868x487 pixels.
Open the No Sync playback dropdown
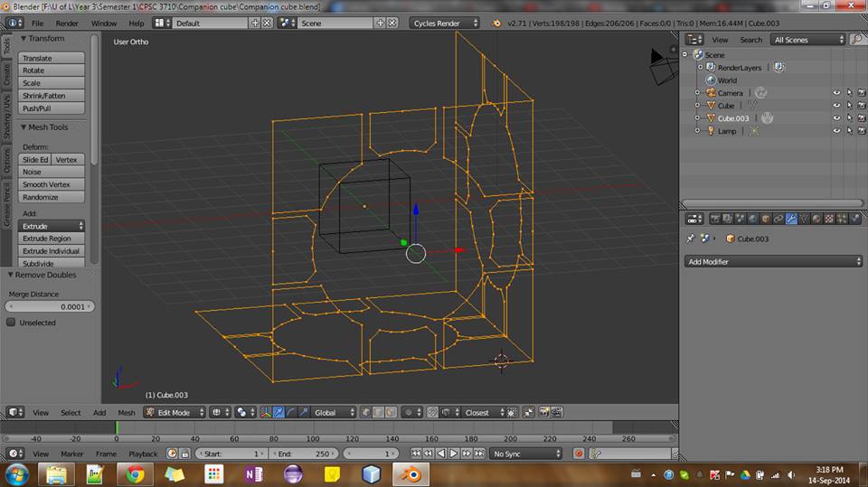[526, 454]
